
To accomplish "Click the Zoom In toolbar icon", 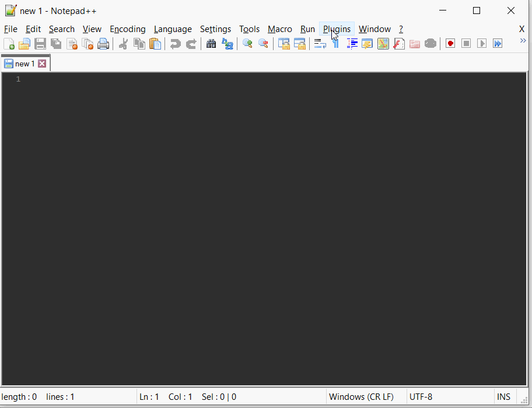I will click(247, 43).
